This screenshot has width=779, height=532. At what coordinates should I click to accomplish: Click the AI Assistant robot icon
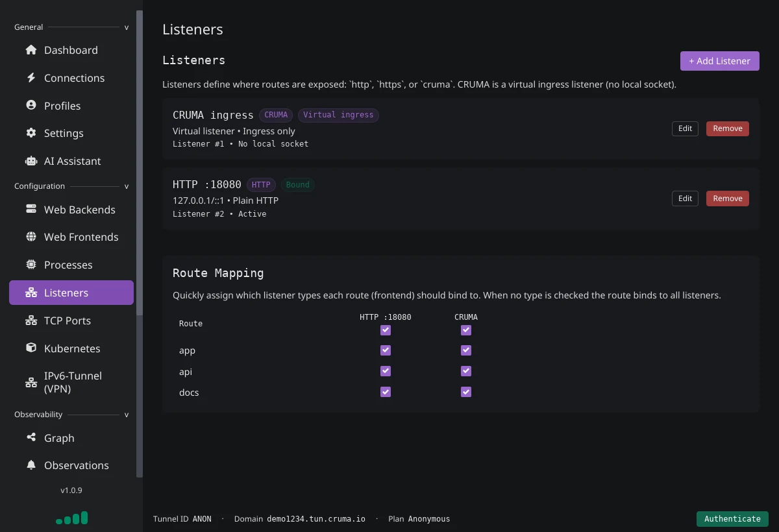tap(31, 161)
